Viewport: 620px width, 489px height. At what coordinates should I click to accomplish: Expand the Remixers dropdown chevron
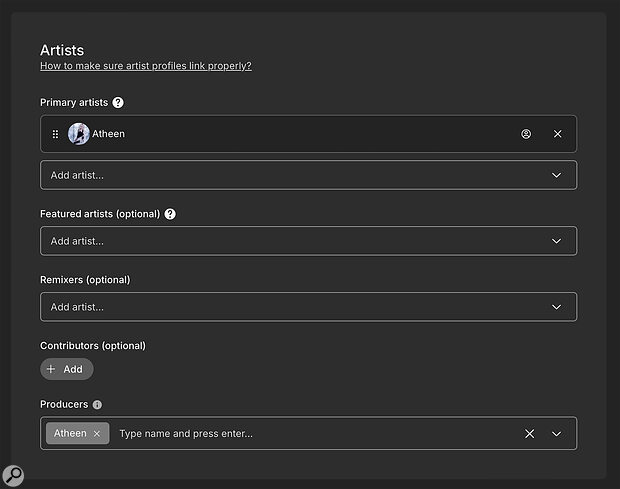556,307
